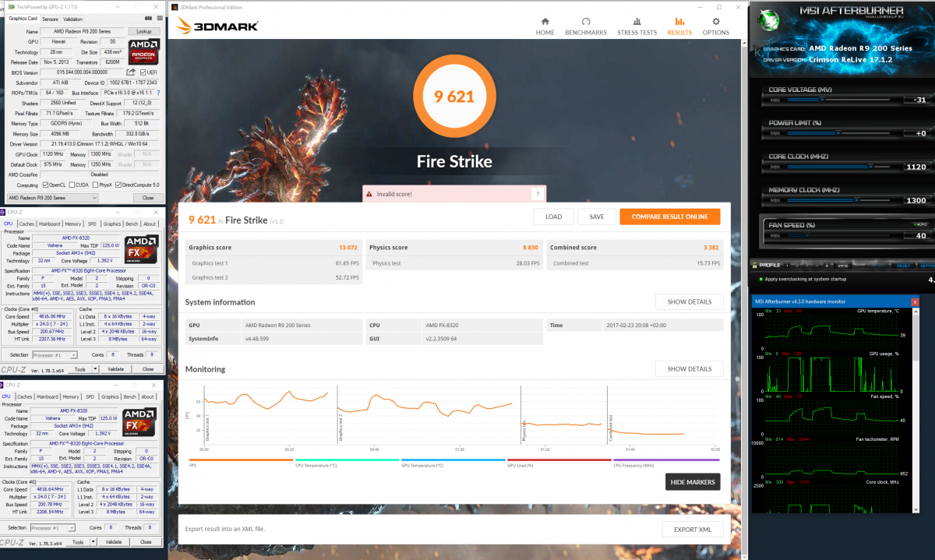Open RESULTS tab in 3DMark

click(x=679, y=26)
